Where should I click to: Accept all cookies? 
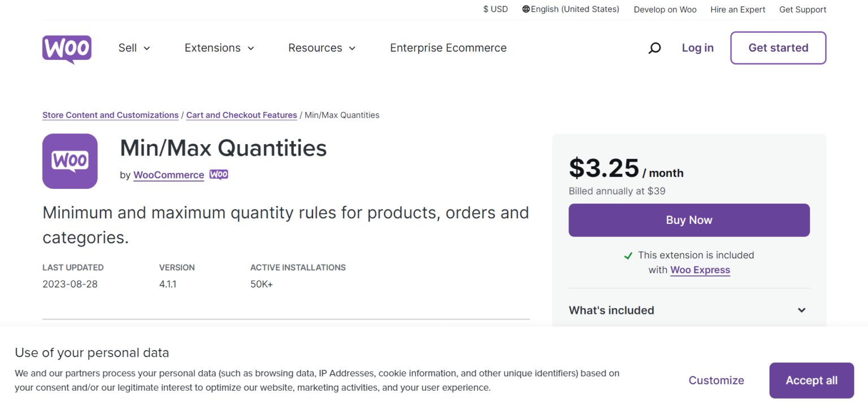click(811, 380)
